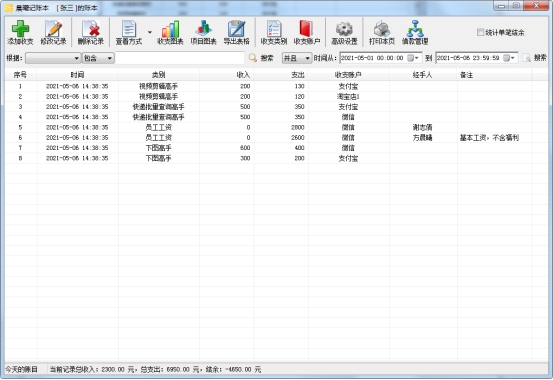Sort by the 收入 column header
This screenshot has width=553, height=380.
(226, 75)
